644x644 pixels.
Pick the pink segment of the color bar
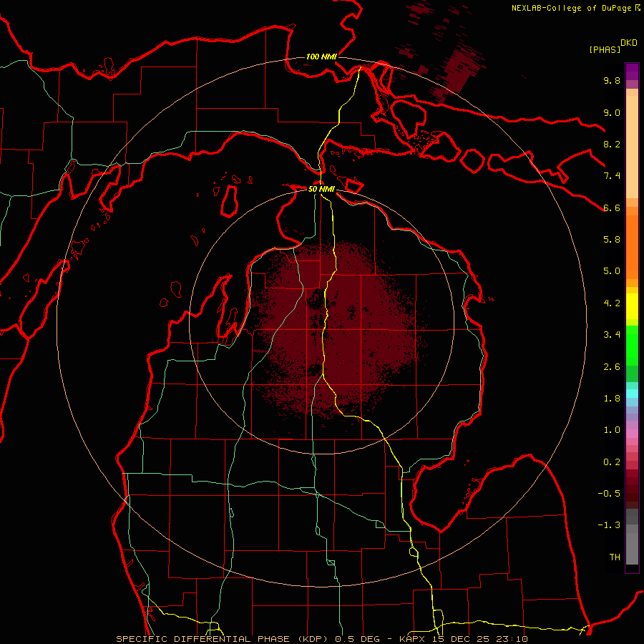[x=632, y=434]
